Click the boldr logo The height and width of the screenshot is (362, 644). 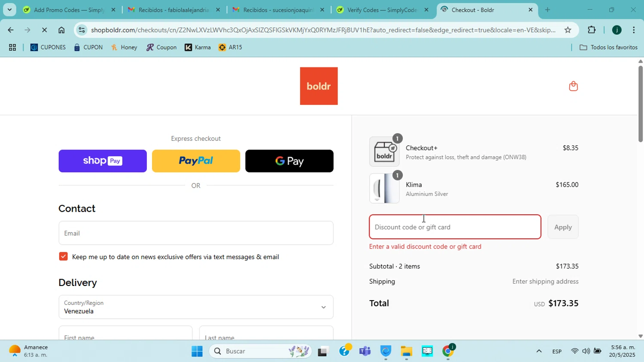tap(319, 86)
